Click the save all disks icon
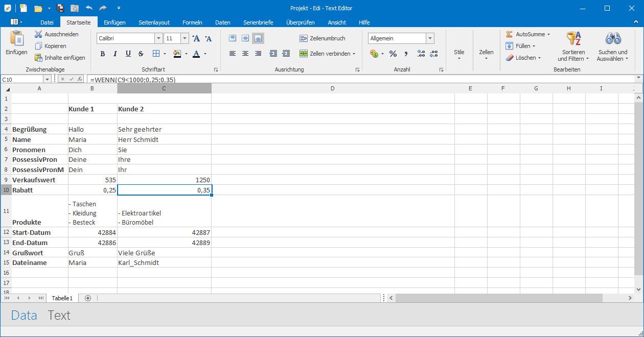 click(x=60, y=8)
